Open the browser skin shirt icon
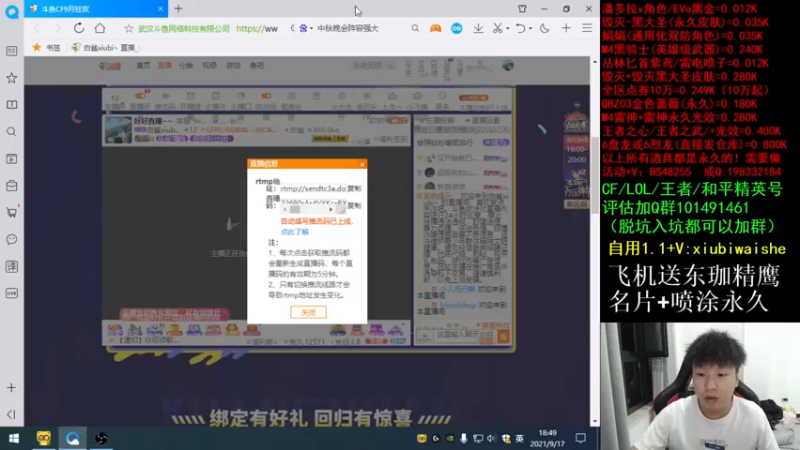800x450 pixels. click(x=522, y=9)
